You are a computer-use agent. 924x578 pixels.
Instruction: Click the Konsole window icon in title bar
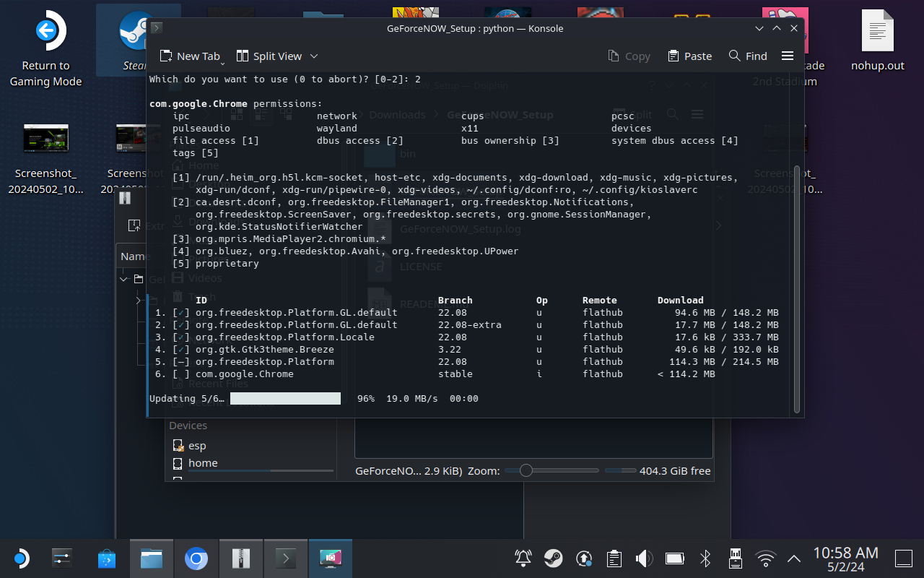[x=157, y=28]
